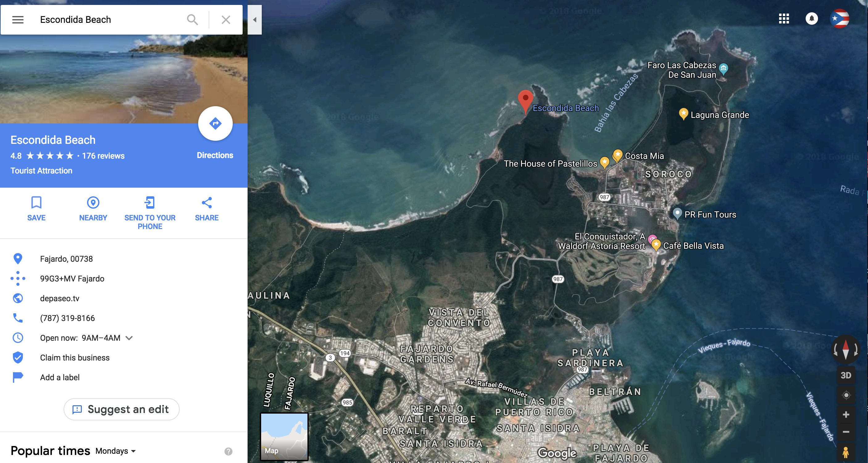
Task: Open the depaseo.tv website link
Action: (x=60, y=298)
